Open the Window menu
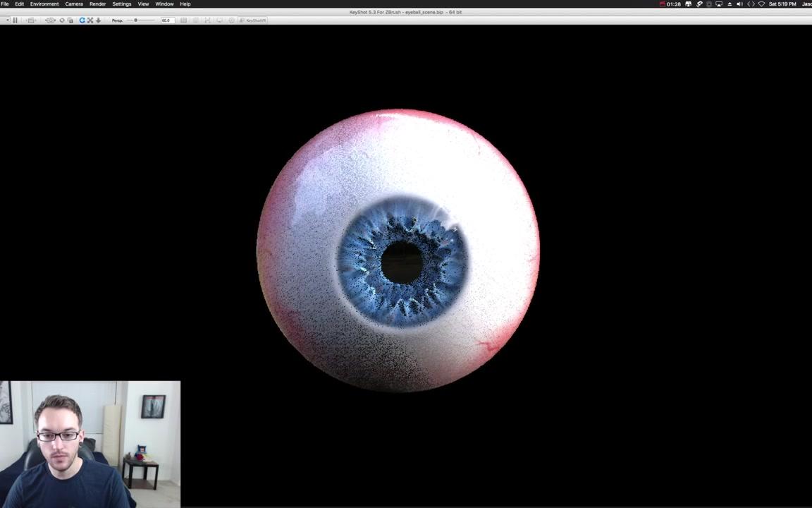 point(164,4)
